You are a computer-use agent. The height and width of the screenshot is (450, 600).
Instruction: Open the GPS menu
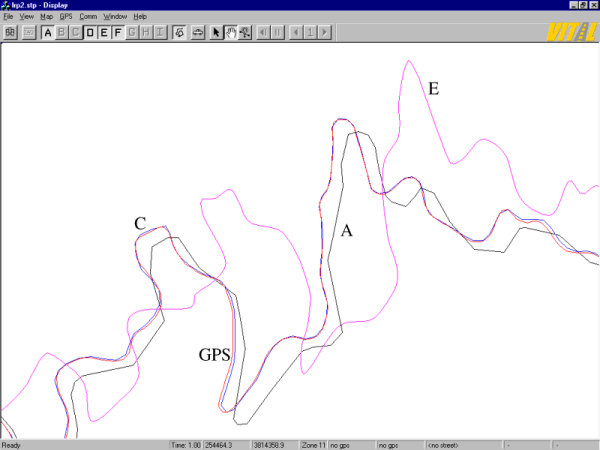click(66, 17)
